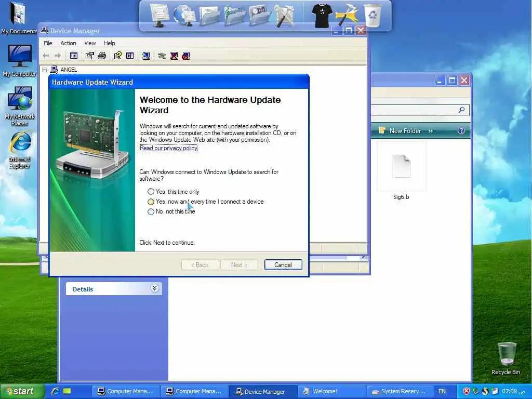532x399 pixels.
Task: Click the recycle bin icon in the top dock
Action: (373, 16)
